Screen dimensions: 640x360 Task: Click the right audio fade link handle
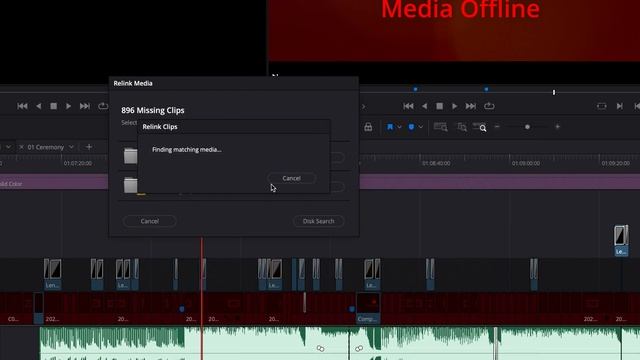point(359,348)
